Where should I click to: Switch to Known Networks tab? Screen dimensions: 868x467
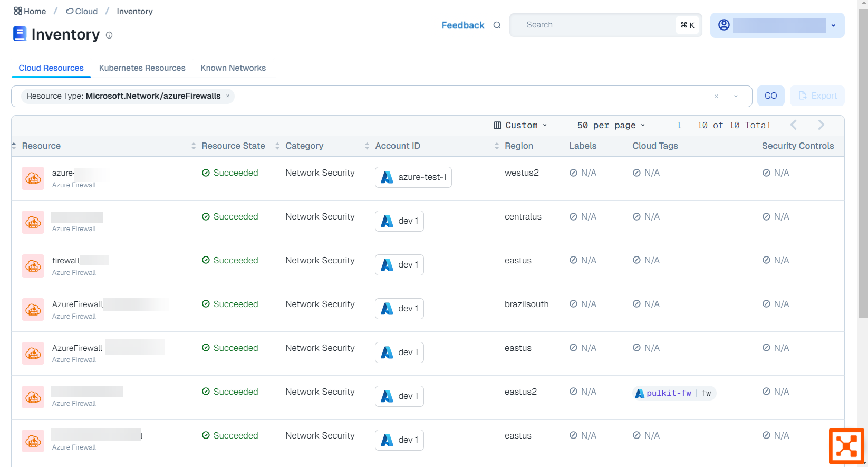233,68
